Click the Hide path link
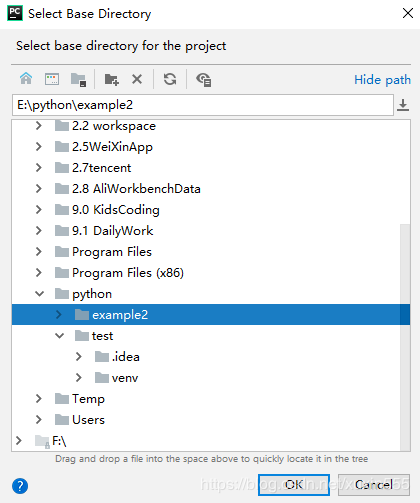420x503 pixels. point(382,80)
